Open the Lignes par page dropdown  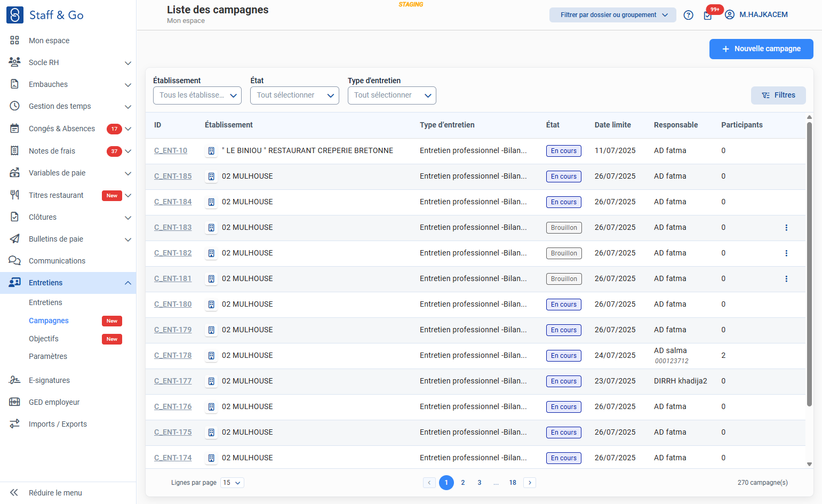click(232, 483)
